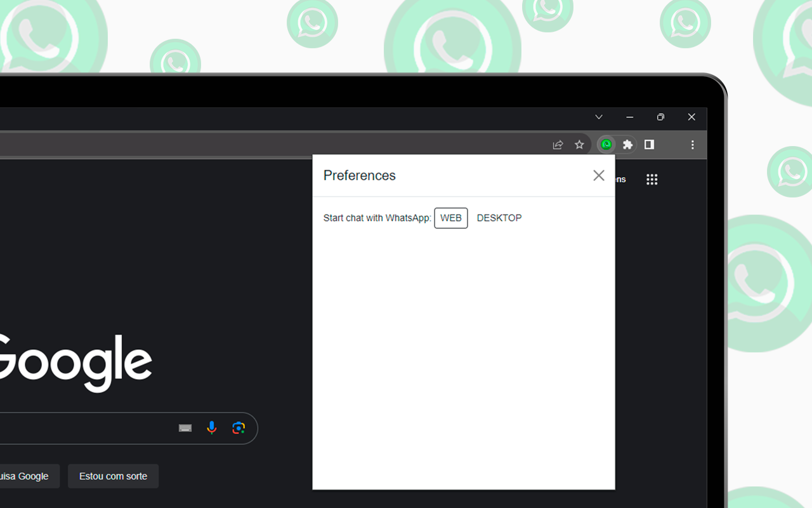The width and height of the screenshot is (812, 508).
Task: Close the Preferences popup with the X
Action: click(598, 175)
